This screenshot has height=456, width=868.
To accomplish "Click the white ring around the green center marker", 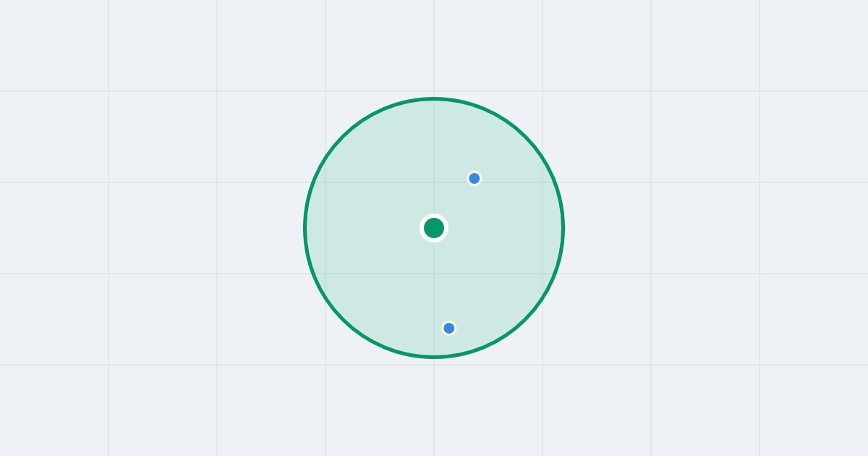I will [x=434, y=216].
